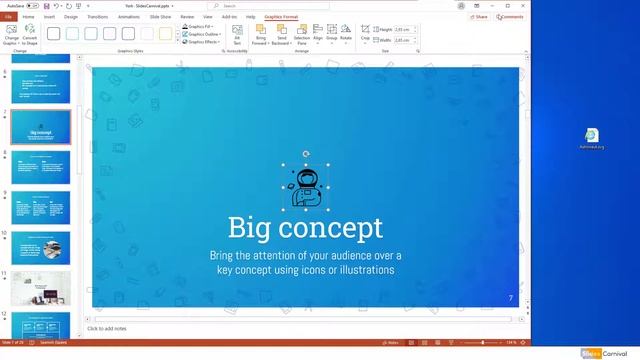Click the account profile icon
This screenshot has width=640, height=360.
tap(461, 6)
